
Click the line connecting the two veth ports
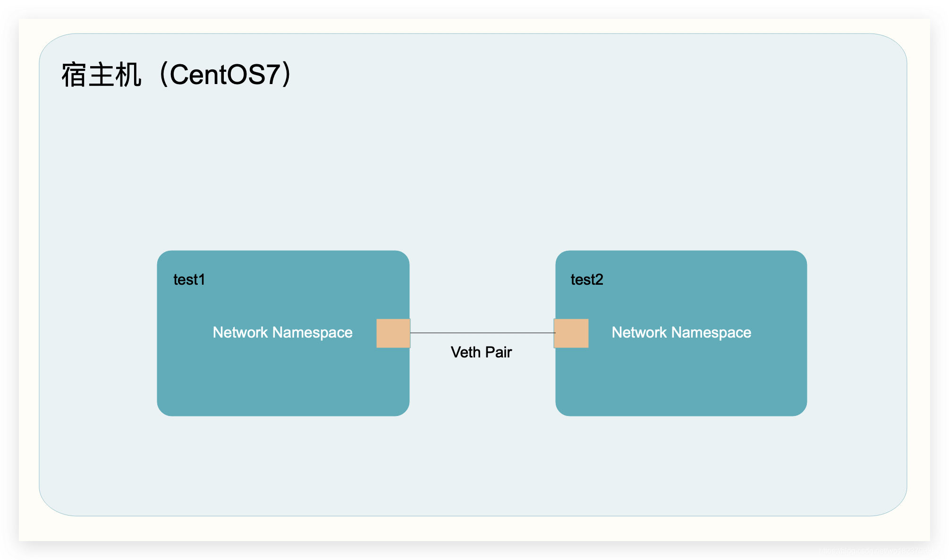[x=482, y=333]
